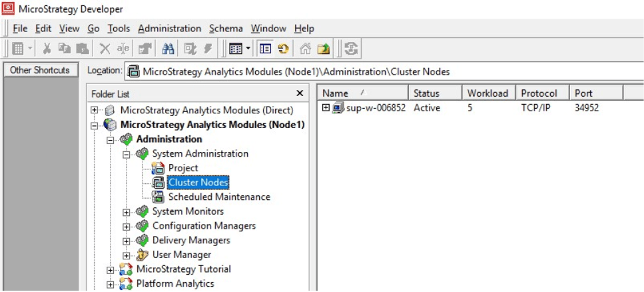The image size is (644, 292).
Task: Toggle the Folder List pane icon
Action: tap(265, 49)
